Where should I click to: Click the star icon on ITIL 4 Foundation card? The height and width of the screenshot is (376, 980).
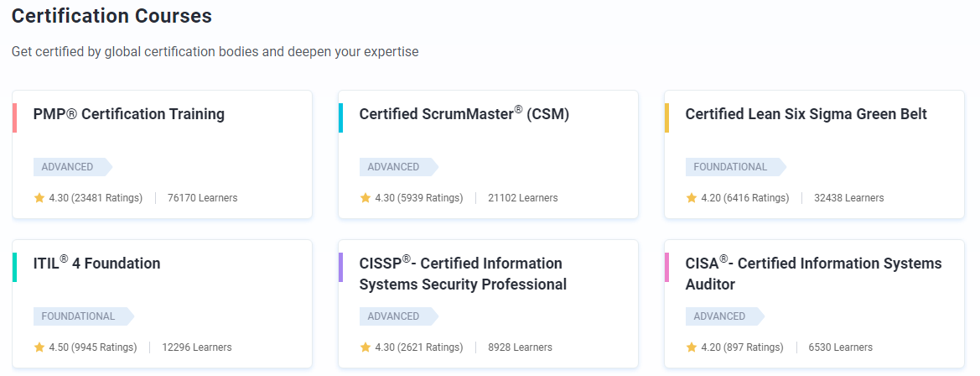coord(39,347)
